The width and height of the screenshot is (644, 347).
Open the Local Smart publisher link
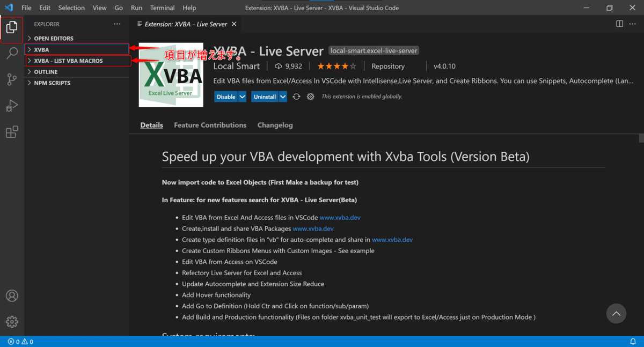pos(237,67)
